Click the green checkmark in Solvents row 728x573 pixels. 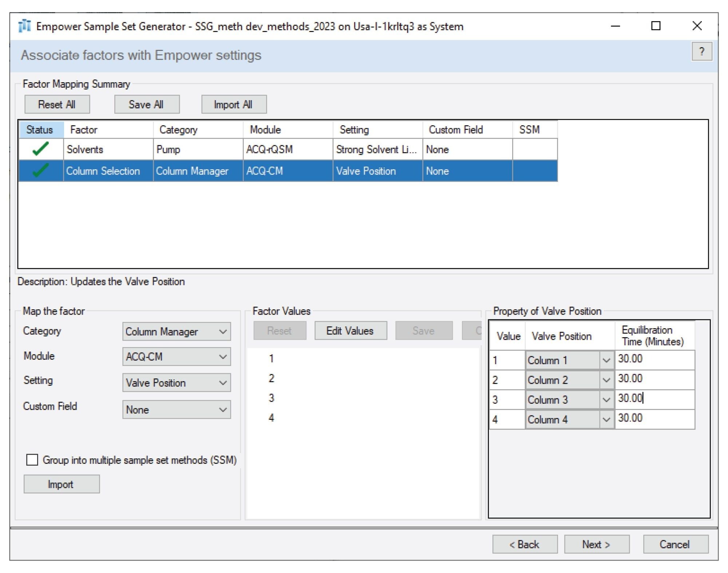[40, 149]
